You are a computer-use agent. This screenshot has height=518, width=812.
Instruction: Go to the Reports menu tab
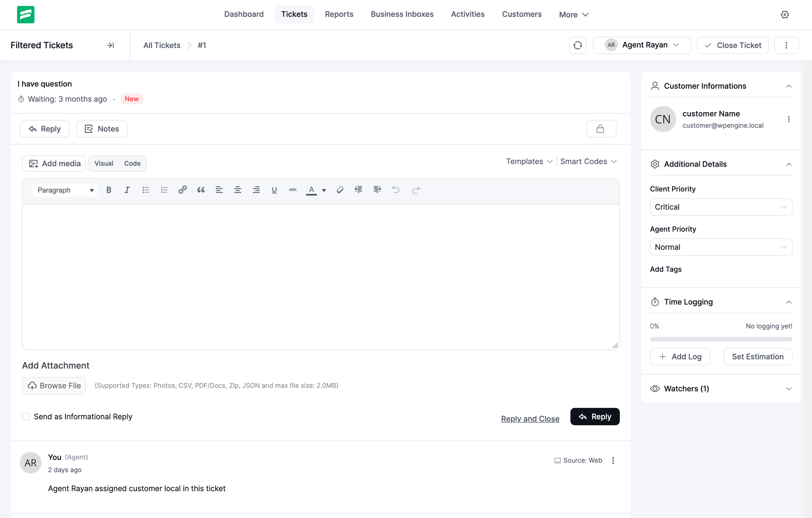tap(339, 14)
